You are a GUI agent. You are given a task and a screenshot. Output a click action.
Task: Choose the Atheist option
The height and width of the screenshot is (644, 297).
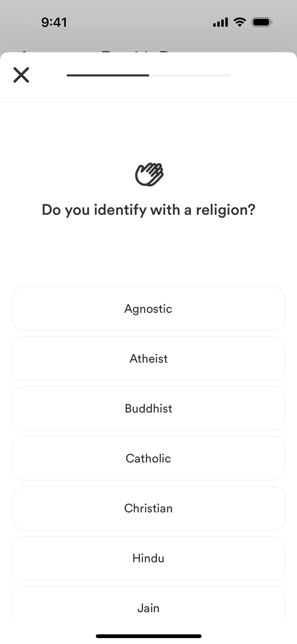[x=148, y=359]
